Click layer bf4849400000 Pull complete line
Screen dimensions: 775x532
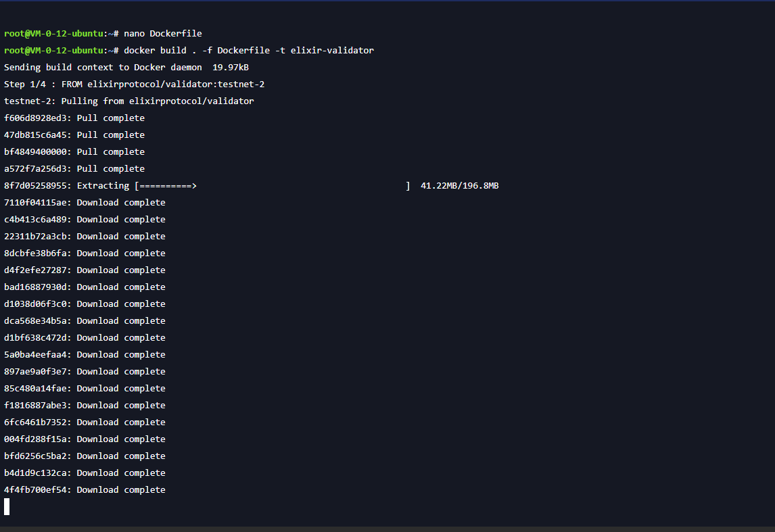coord(74,151)
